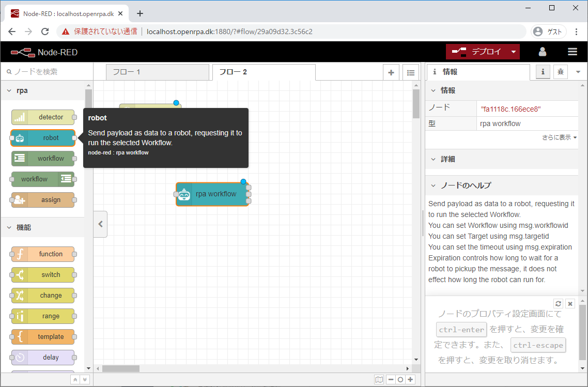
Task: Open the debug sidebar tab bug icon
Action: pyautogui.click(x=561, y=72)
